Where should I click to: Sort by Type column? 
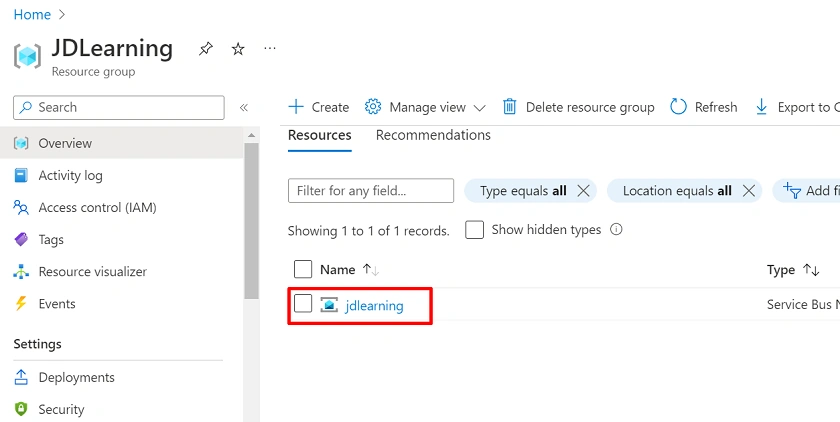coord(793,270)
